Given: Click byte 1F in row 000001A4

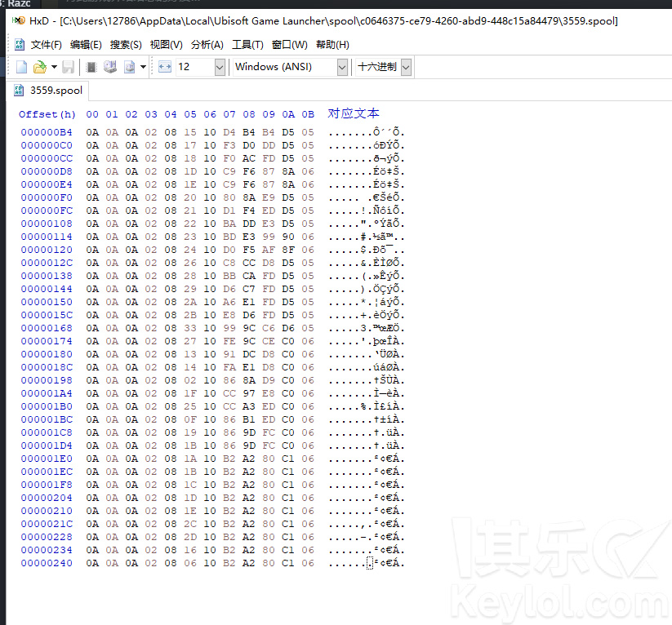Looking at the screenshot, I should pos(190,393).
